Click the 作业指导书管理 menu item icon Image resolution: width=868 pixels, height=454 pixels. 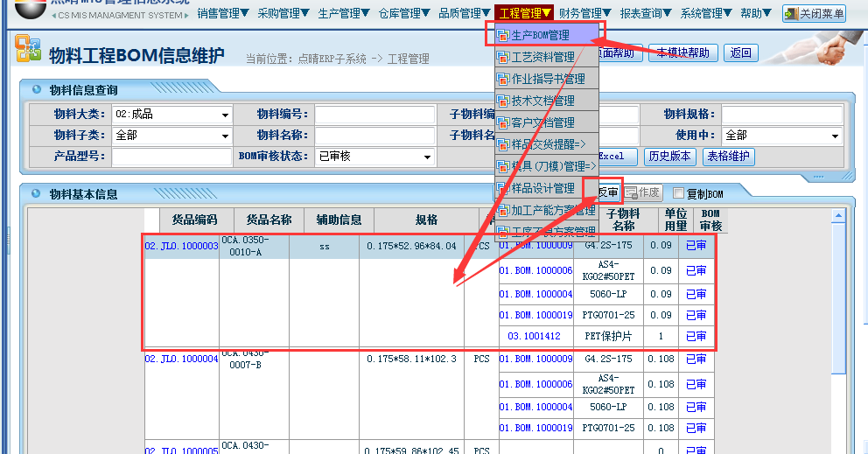coord(502,80)
